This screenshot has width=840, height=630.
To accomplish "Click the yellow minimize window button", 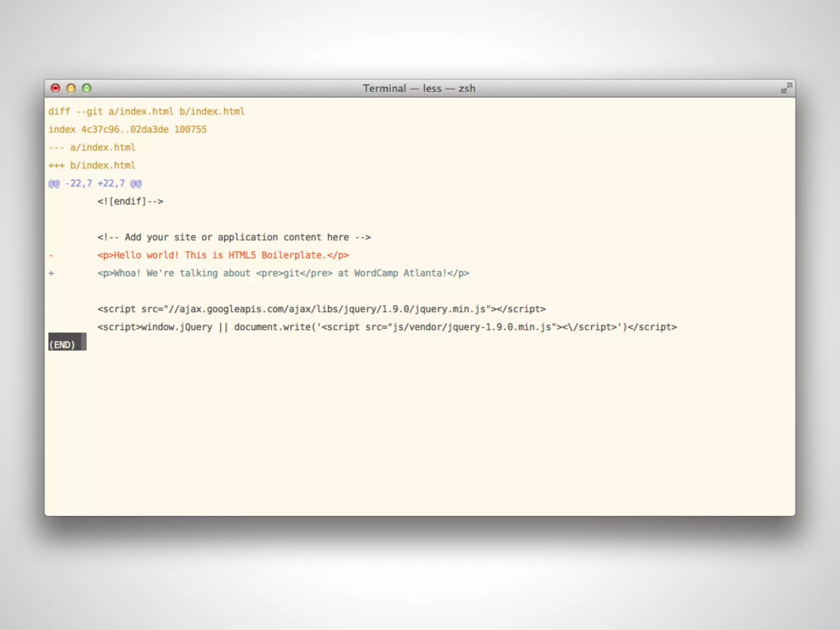I will tap(71, 88).
